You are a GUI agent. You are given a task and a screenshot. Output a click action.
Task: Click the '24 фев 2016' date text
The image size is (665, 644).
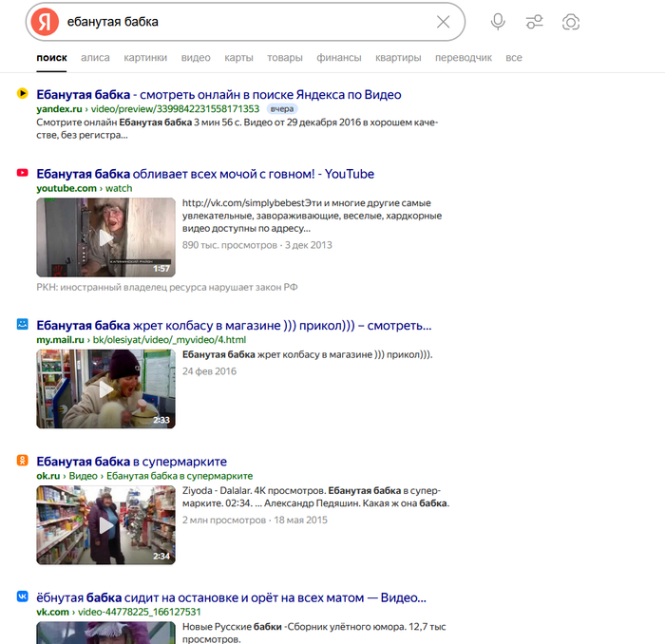pyautogui.click(x=210, y=371)
